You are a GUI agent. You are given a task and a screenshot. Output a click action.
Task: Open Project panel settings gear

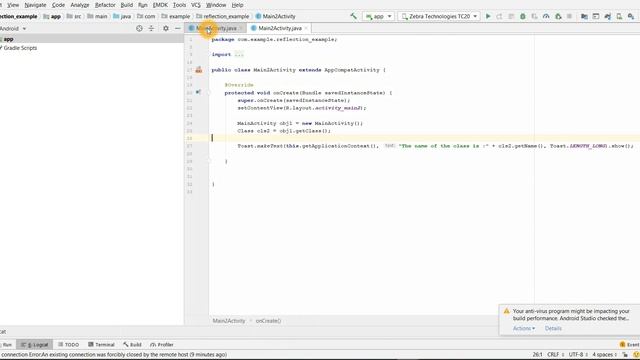tap(166, 29)
